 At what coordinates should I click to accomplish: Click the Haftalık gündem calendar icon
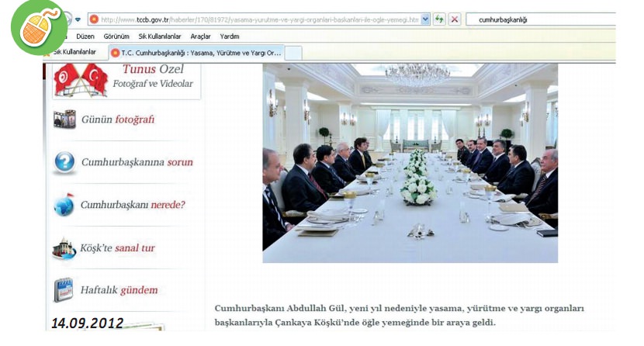(64, 290)
